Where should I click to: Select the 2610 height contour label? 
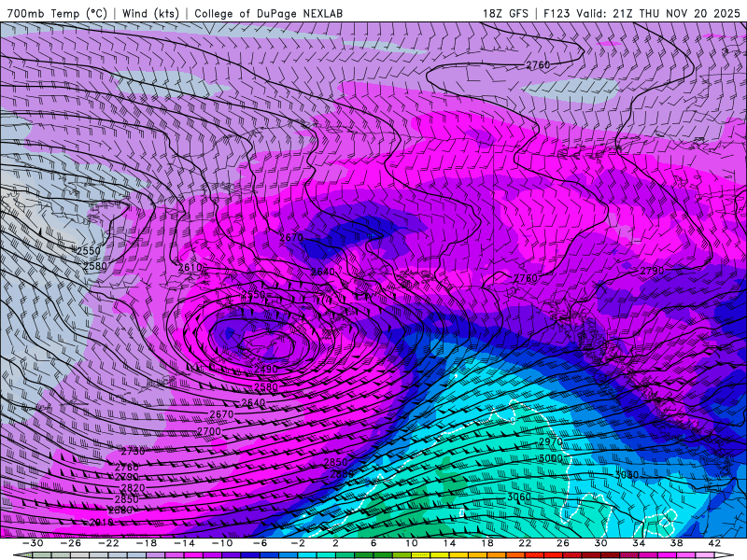(x=190, y=267)
